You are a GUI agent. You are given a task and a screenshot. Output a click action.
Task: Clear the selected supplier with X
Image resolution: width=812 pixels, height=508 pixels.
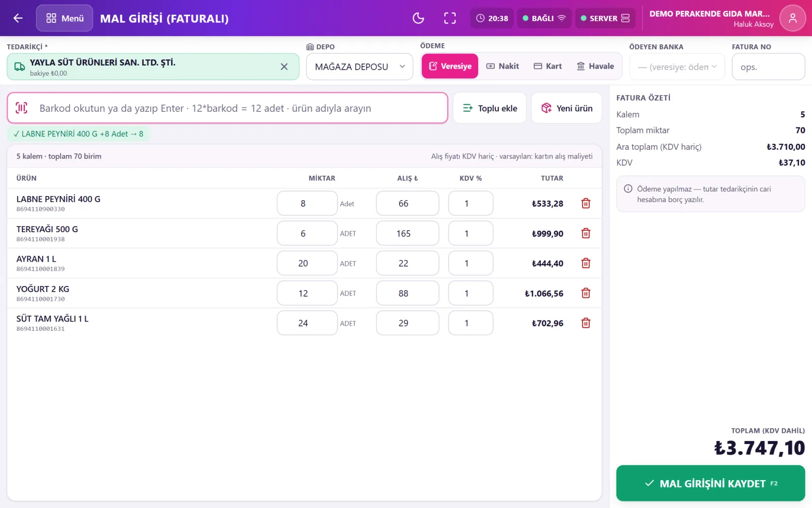tap(284, 67)
